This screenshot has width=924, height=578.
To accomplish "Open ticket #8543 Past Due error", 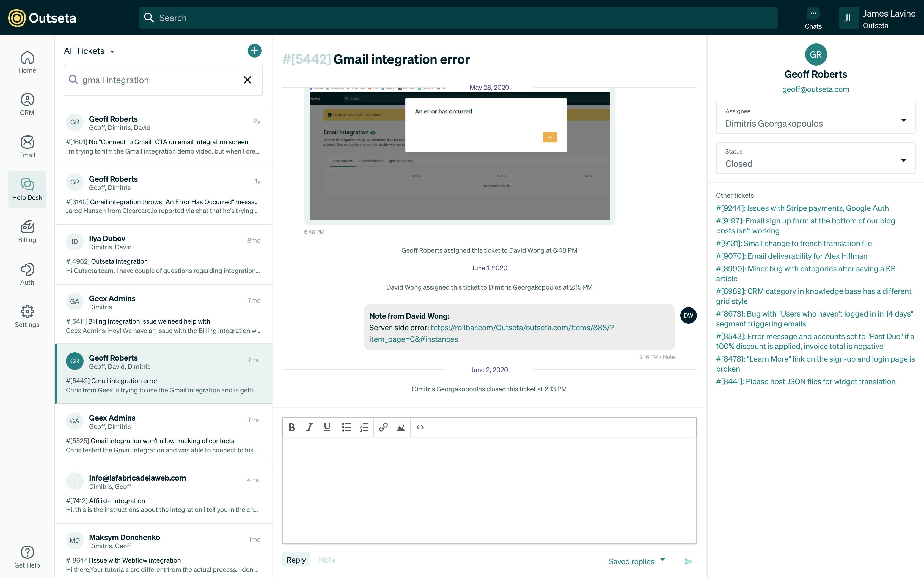I will coord(815,341).
